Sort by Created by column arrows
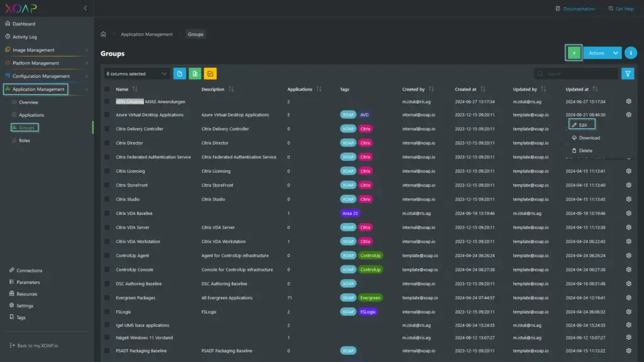 [x=431, y=89]
